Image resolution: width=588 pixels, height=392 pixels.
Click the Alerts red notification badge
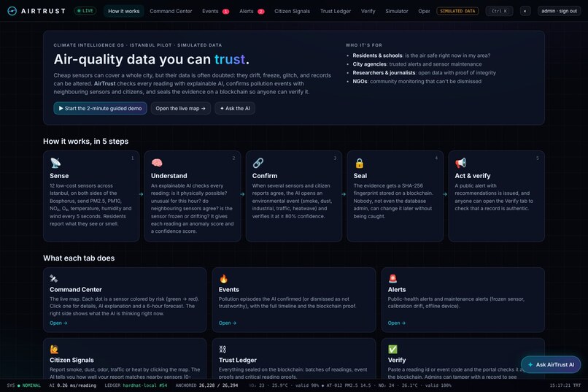[x=261, y=11]
